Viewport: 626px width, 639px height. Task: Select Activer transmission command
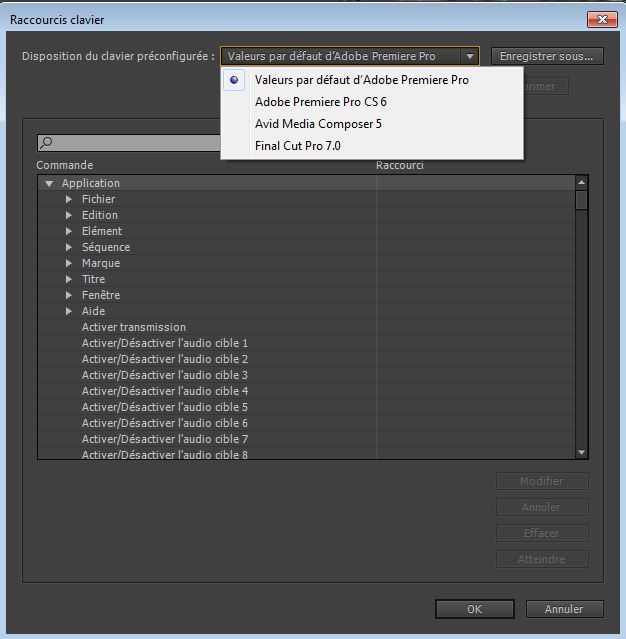coord(134,327)
